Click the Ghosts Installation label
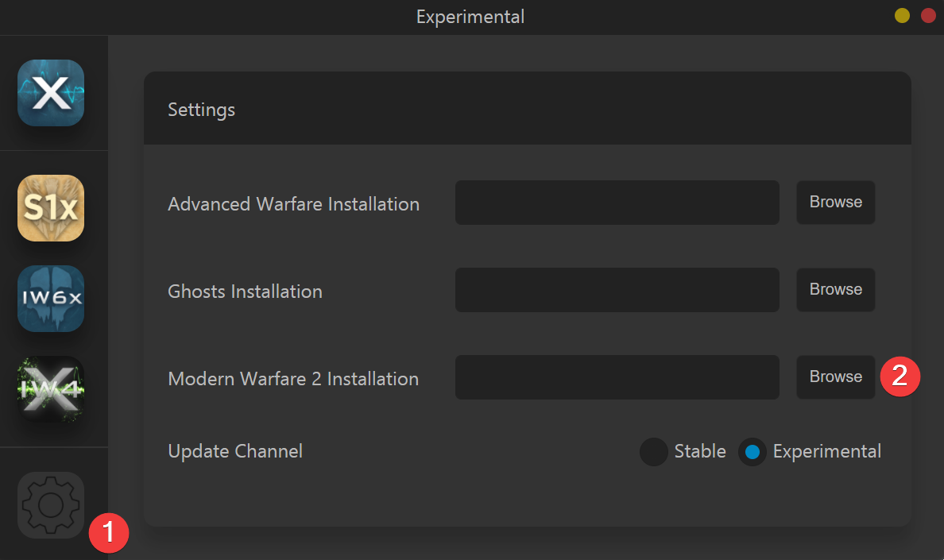This screenshot has width=944, height=560. pyautogui.click(x=245, y=292)
